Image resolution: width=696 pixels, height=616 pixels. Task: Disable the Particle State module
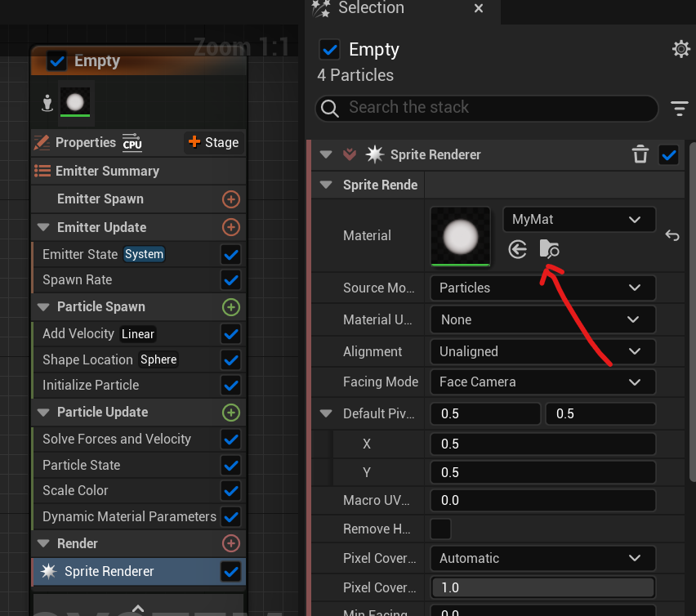point(231,465)
